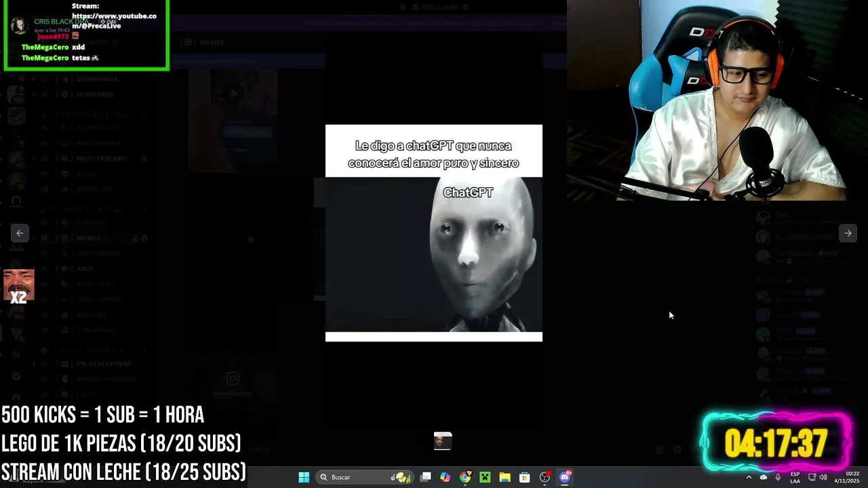Open File Explorer from the taskbar
Screen dimensions: 868x488
[505, 477]
